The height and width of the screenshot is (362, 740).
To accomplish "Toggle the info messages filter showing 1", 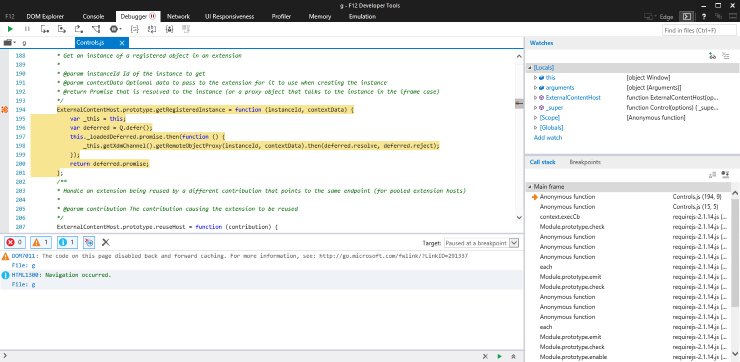I will pyautogui.click(x=67, y=243).
